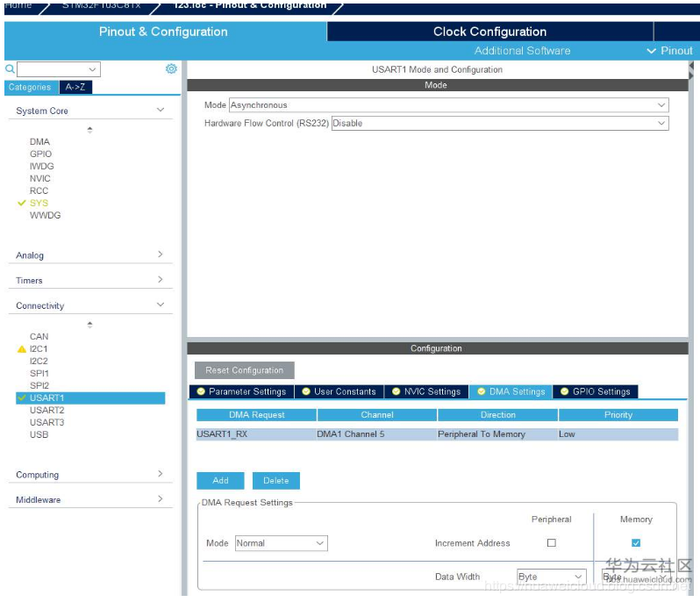Viewport: 700px width, 602px height.
Task: Click the sort arrow above DMA list
Action: click(x=89, y=130)
